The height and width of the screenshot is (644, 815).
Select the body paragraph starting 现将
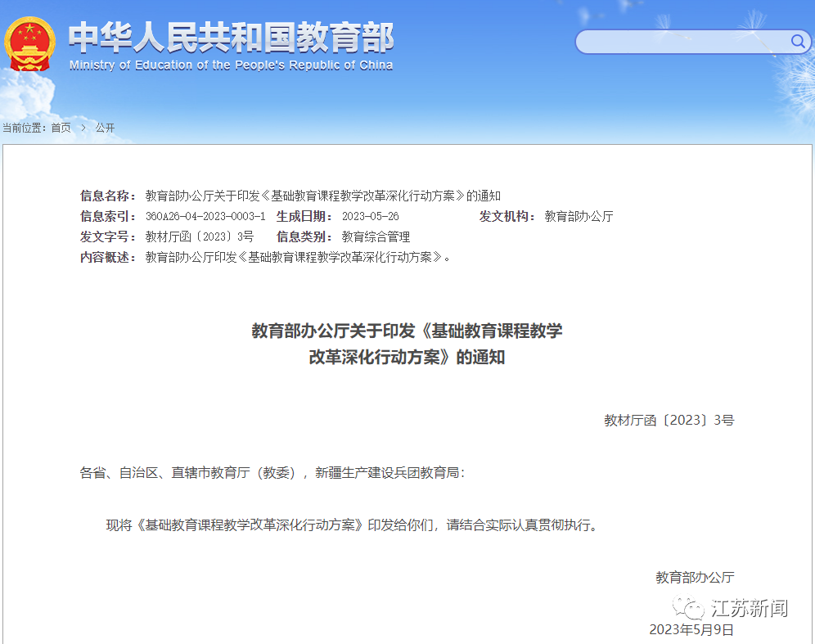pos(353,525)
